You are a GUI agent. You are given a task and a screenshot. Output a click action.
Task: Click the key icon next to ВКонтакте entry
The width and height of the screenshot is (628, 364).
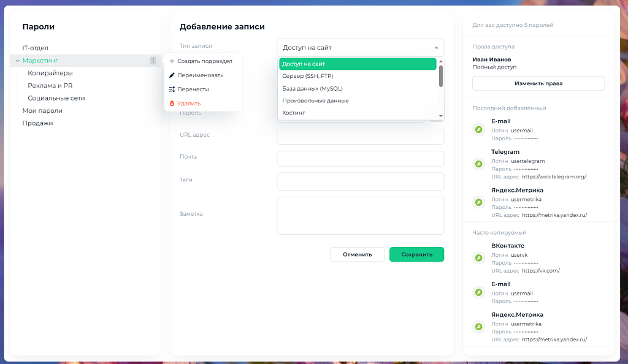tap(479, 258)
